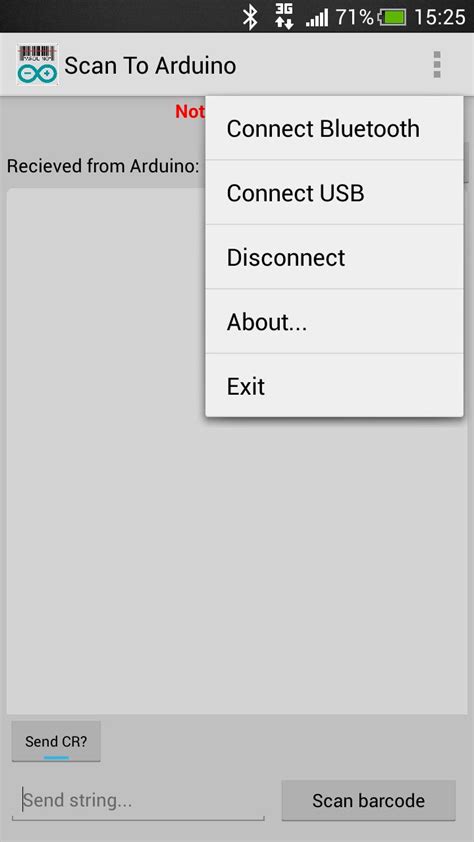Toggle the Send CR? switch
The height and width of the screenshot is (842, 474).
point(56,741)
